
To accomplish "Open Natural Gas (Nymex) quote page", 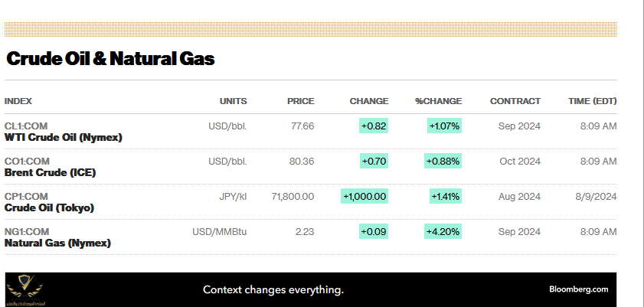I will [x=57, y=243].
